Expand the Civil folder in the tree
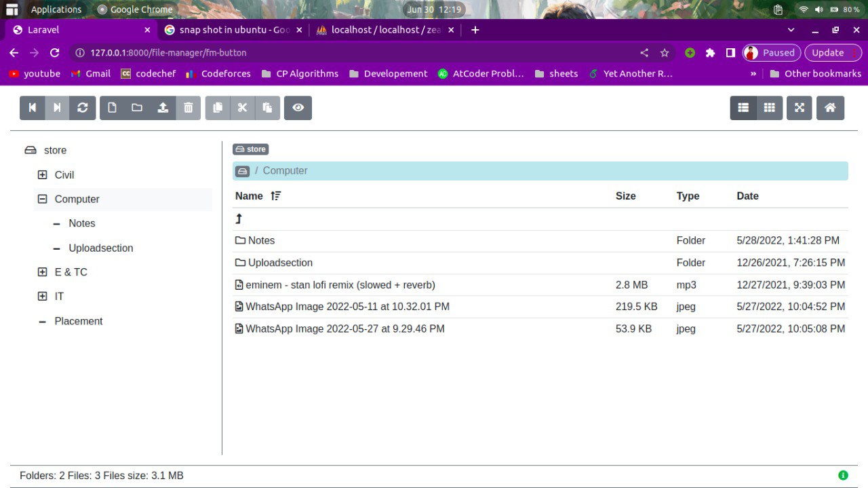The image size is (868, 488). coord(42,174)
